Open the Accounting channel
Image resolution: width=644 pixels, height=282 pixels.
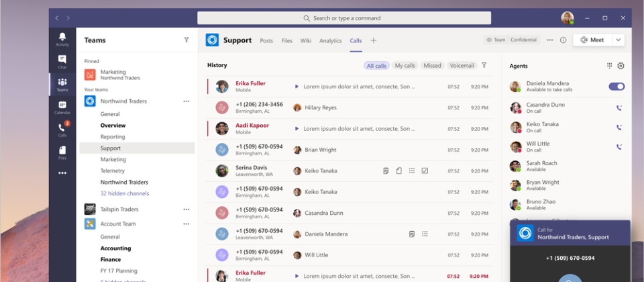click(x=116, y=248)
